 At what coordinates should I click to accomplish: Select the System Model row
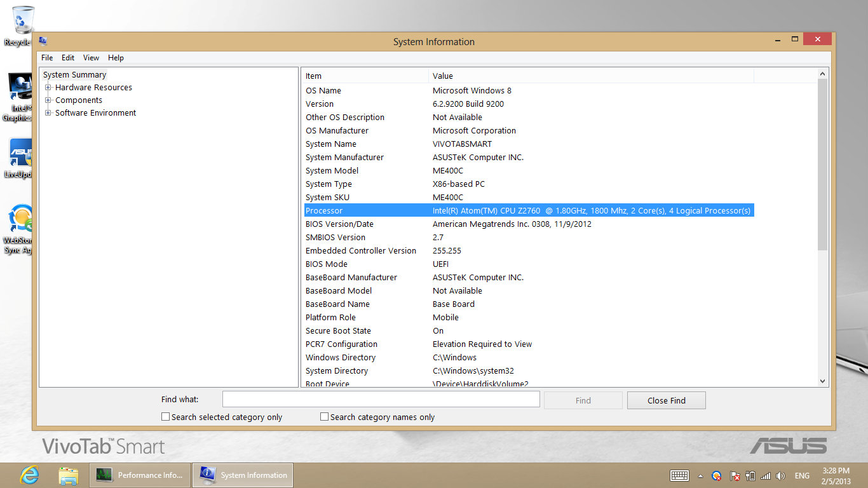529,170
